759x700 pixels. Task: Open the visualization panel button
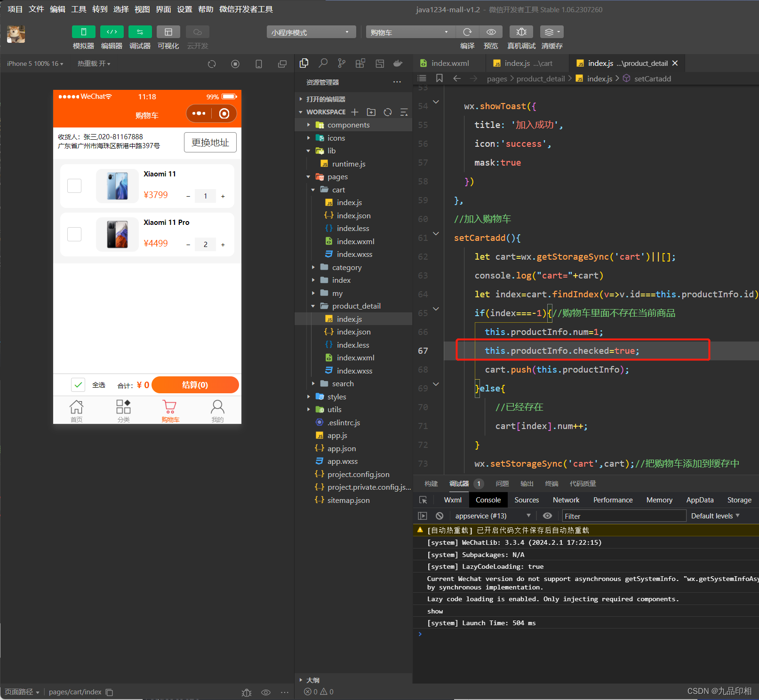[168, 32]
